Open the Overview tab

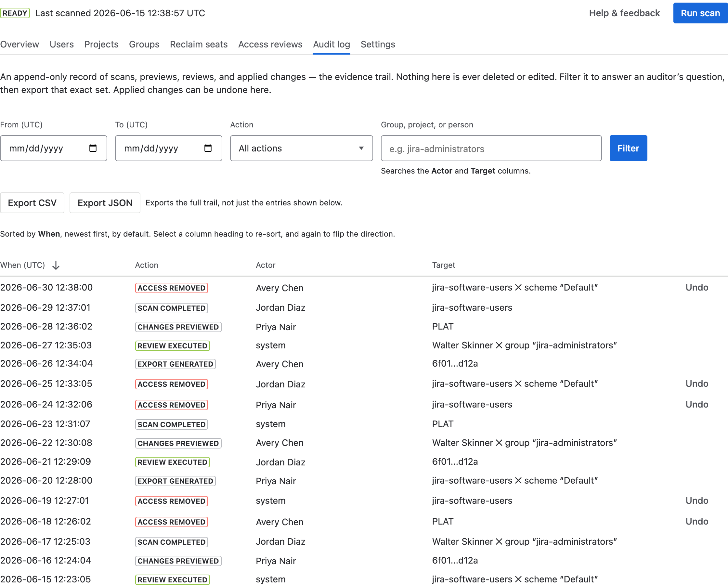[19, 44]
